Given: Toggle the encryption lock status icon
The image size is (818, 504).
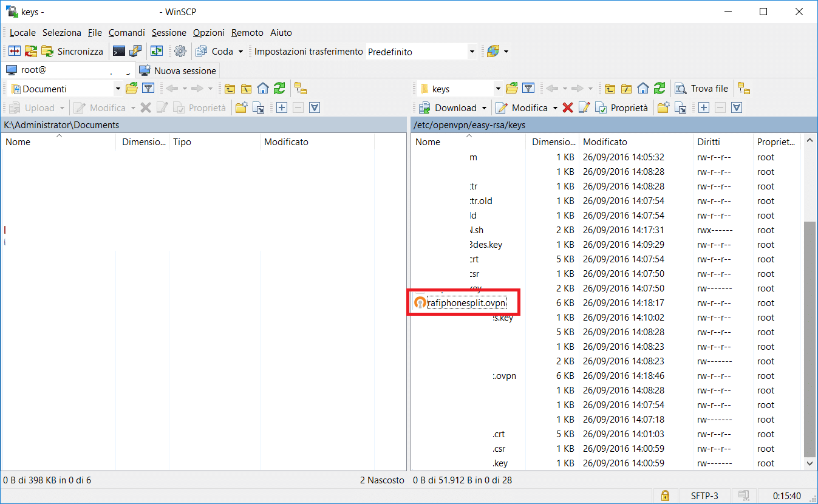Looking at the screenshot, I should click(665, 495).
